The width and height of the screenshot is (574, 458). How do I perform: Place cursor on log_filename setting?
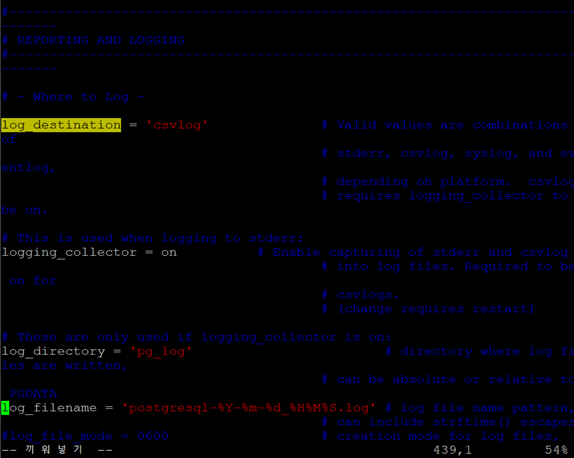coord(49,408)
